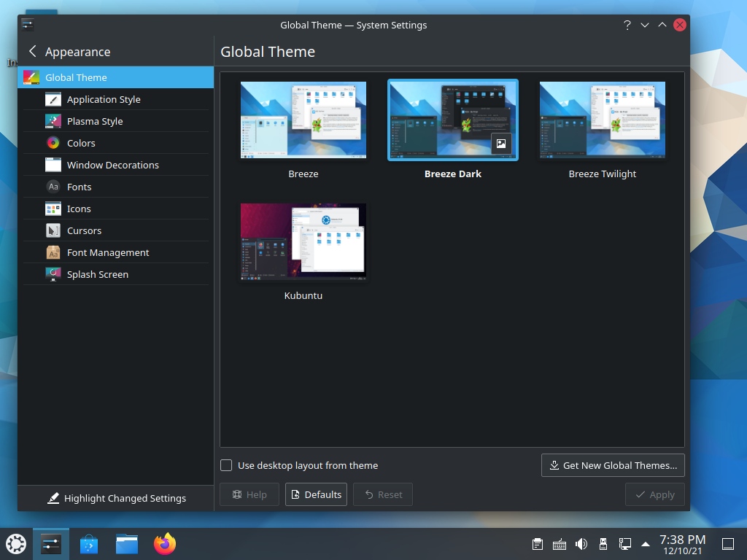Click the Show Desktop button in panel

pyautogui.click(x=728, y=544)
